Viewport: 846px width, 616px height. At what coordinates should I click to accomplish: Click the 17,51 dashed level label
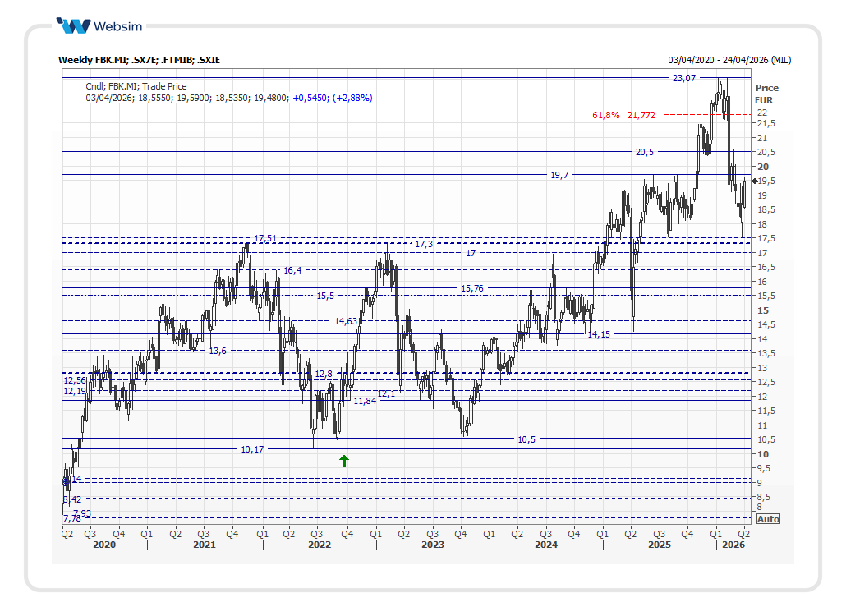coord(264,238)
